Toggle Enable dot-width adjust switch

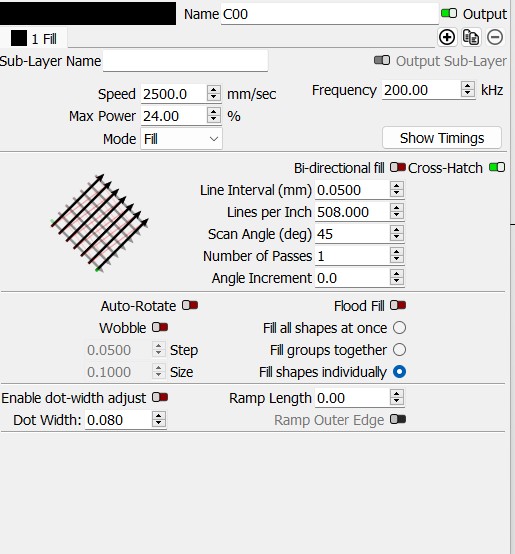coord(160,397)
